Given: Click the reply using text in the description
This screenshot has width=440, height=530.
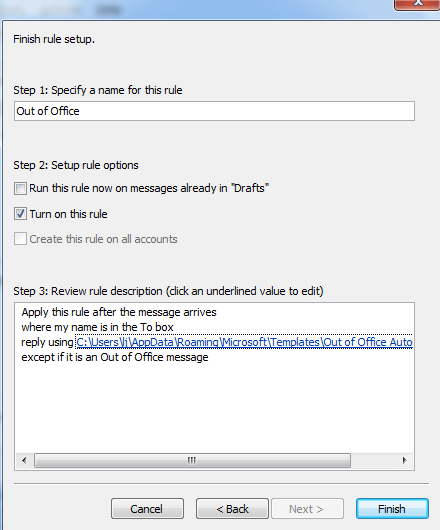Looking at the screenshot, I should click(47, 342).
